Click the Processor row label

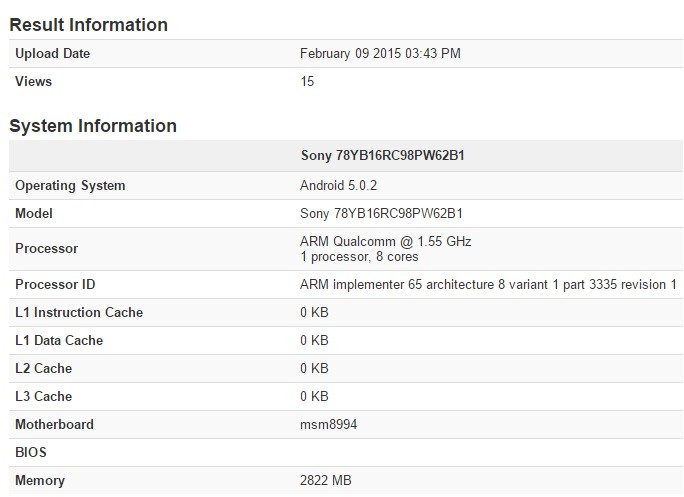[x=46, y=248]
